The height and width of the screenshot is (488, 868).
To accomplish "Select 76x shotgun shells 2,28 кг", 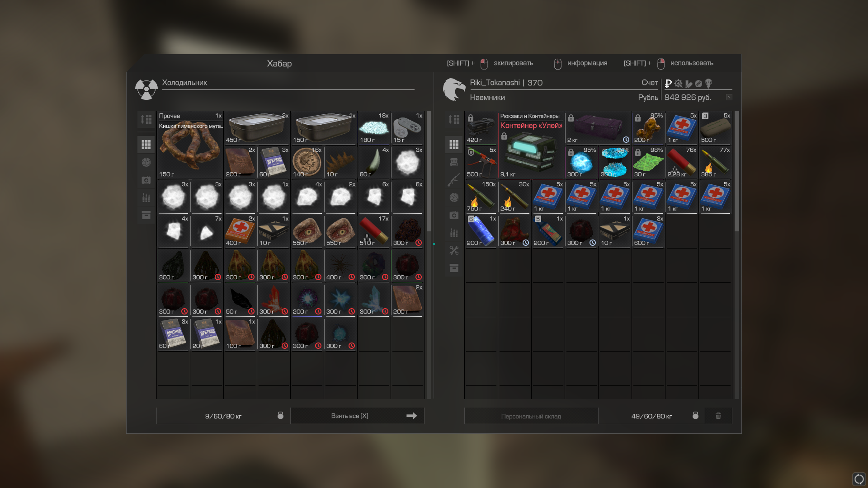I will 682,162.
